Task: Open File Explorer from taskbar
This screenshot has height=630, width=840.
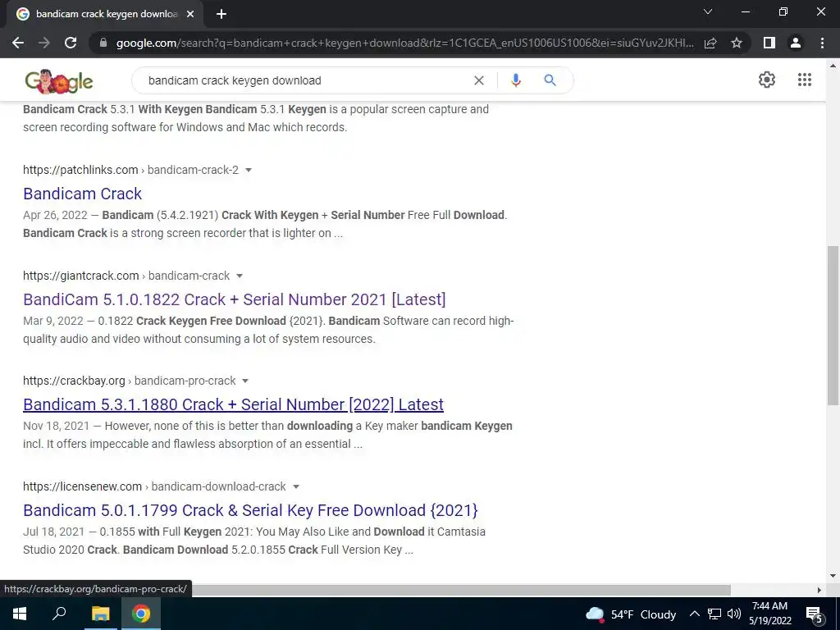Action: [100, 614]
